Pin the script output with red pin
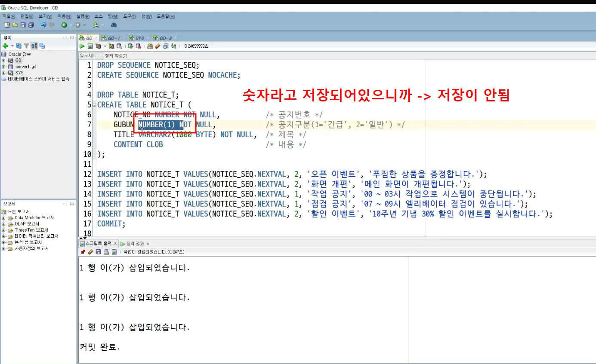The width and height of the screenshot is (596, 364). 83,252
